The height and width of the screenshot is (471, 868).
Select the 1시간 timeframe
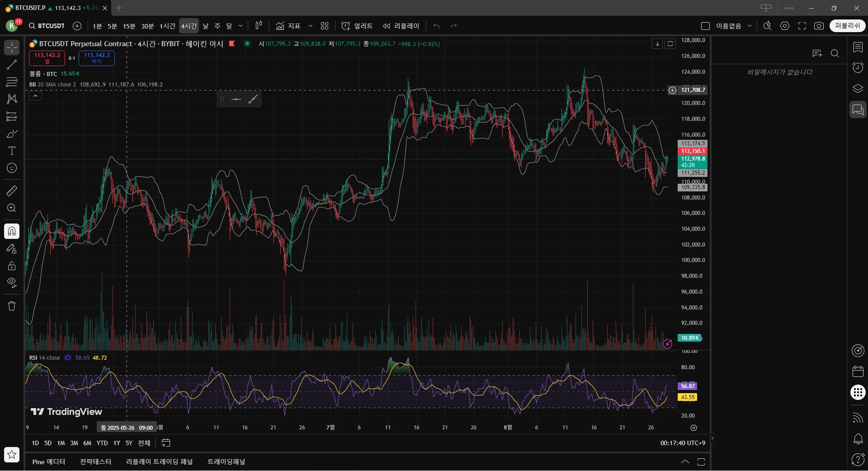167,26
